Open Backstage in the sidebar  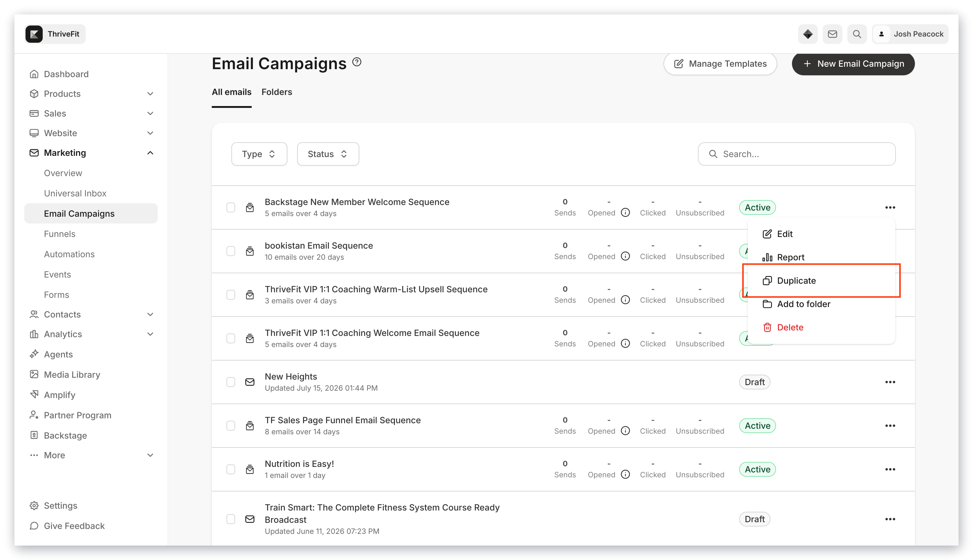click(x=65, y=435)
